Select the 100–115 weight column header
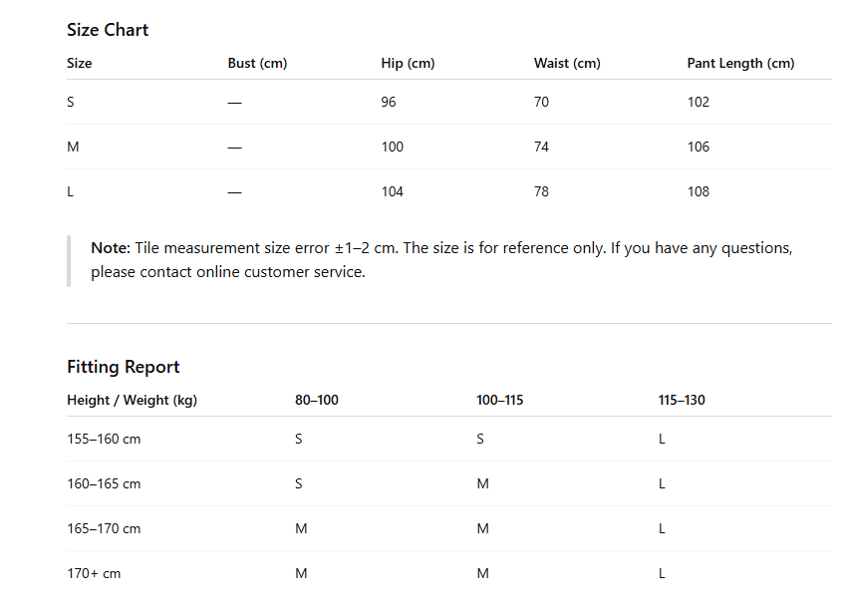This screenshot has width=841, height=616. [499, 401]
